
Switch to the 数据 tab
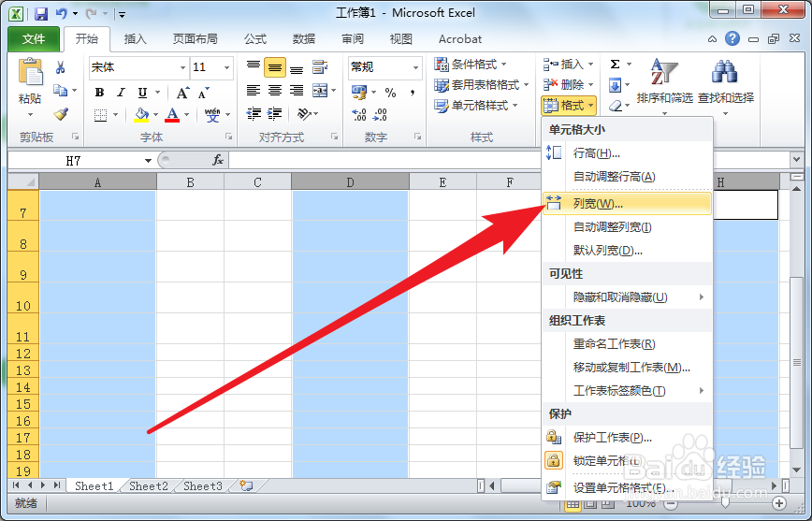[303, 39]
